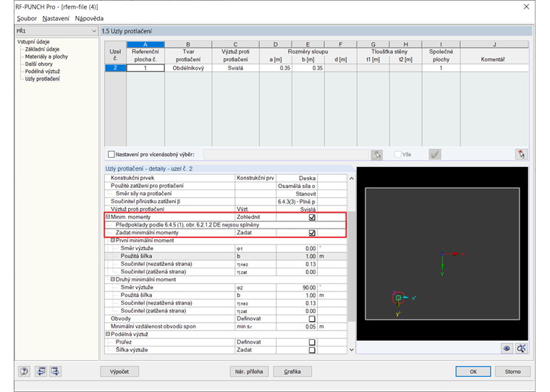Click the Grafika button
The height and width of the screenshot is (392, 550).
(x=292, y=371)
